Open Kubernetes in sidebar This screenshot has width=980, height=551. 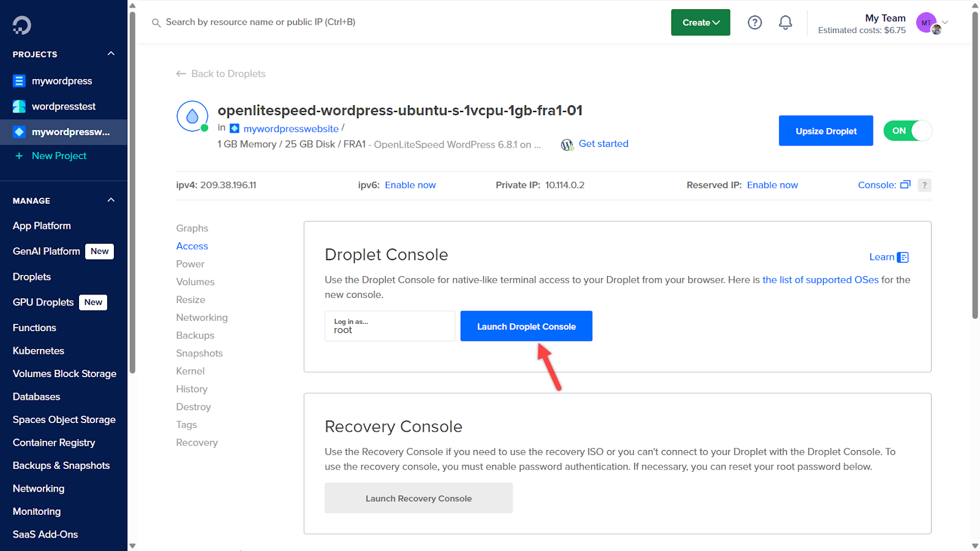coord(39,351)
